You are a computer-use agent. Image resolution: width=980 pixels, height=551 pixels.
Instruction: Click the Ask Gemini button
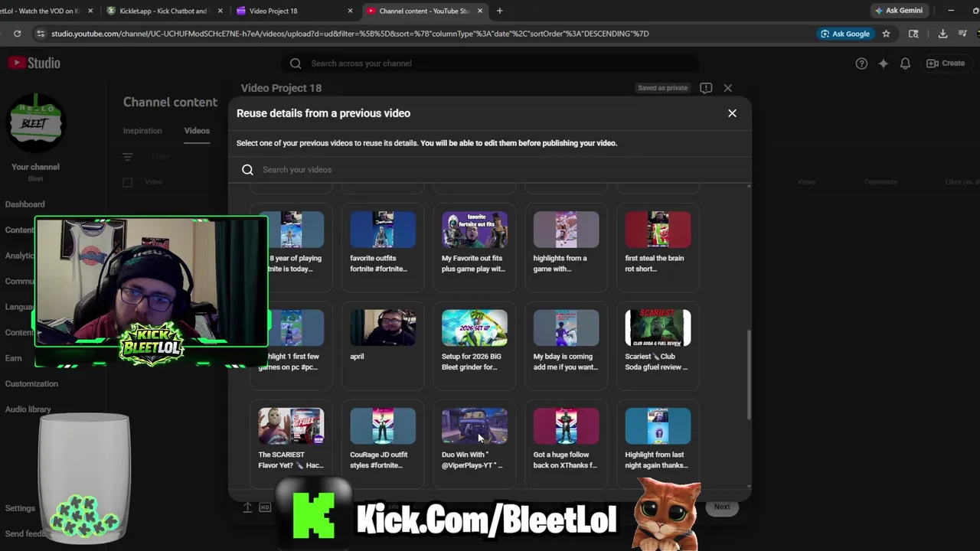pos(899,11)
